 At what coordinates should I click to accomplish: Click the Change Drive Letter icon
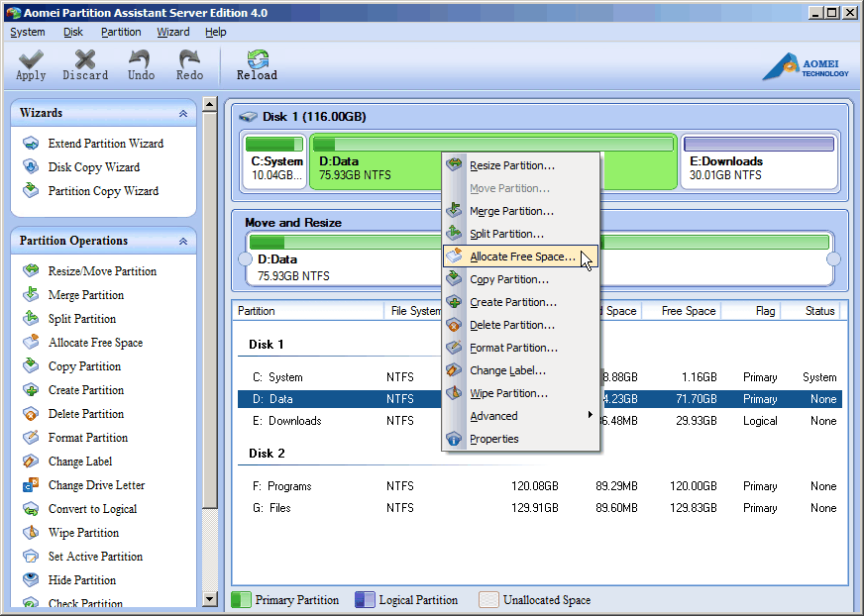(31, 485)
